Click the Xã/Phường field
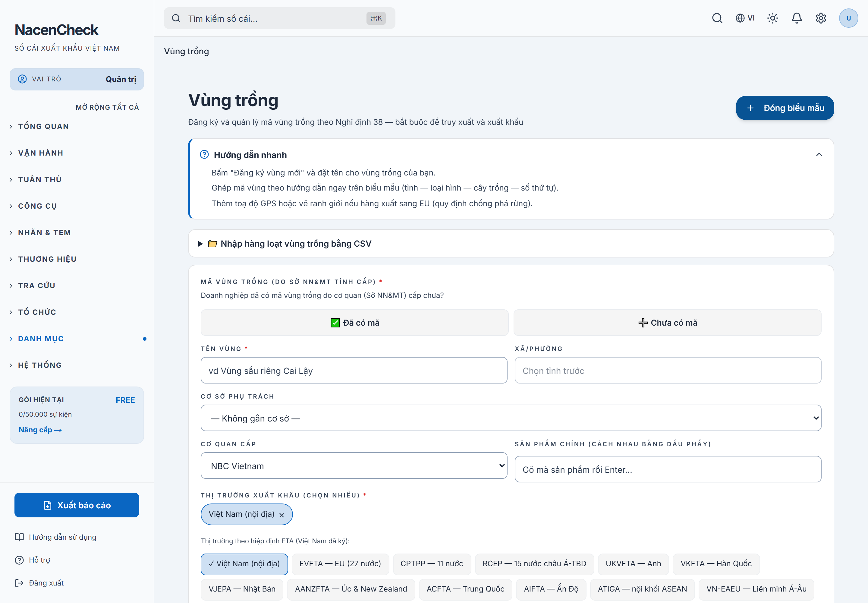 (668, 371)
